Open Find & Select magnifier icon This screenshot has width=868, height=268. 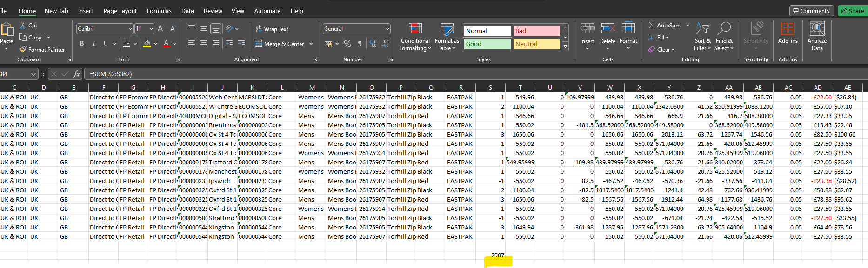pyautogui.click(x=724, y=29)
